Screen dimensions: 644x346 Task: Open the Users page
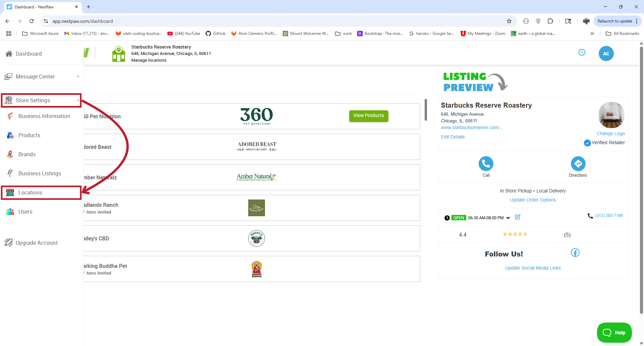point(25,212)
